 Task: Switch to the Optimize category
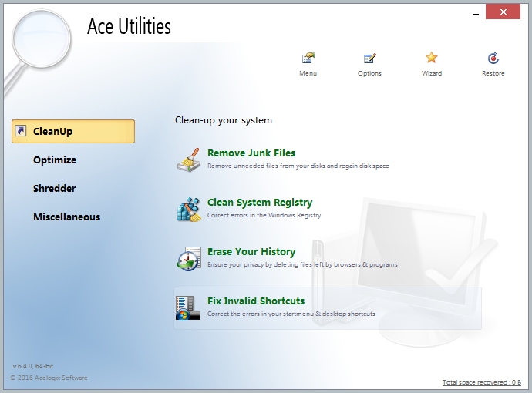pyautogui.click(x=55, y=160)
